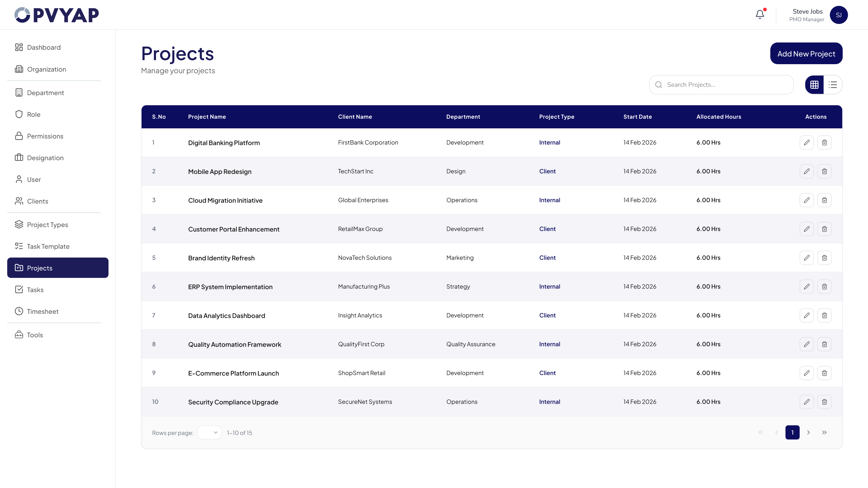This screenshot has width=868, height=488.
Task: Edit the Brand Identity Refresh project
Action: pos(806,258)
